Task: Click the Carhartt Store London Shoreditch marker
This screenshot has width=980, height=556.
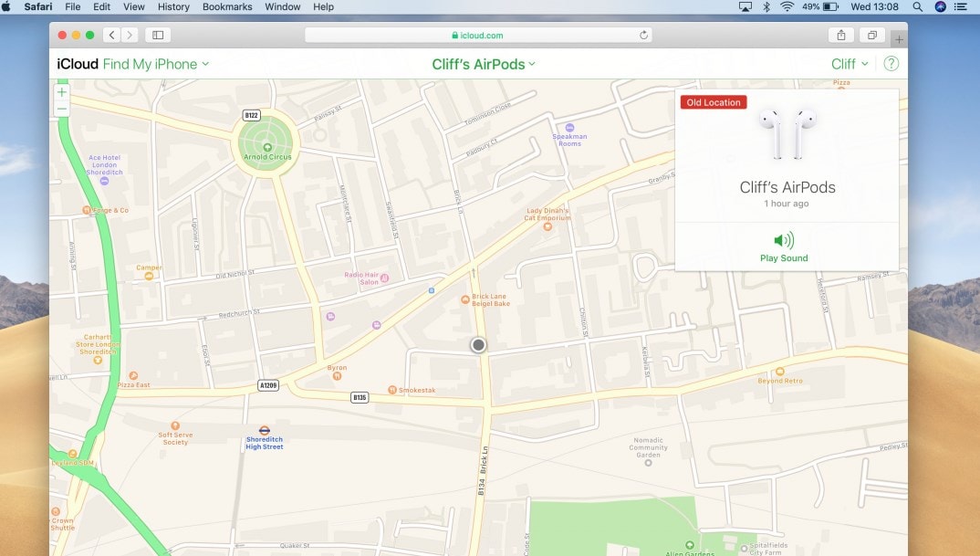Action: (x=97, y=361)
